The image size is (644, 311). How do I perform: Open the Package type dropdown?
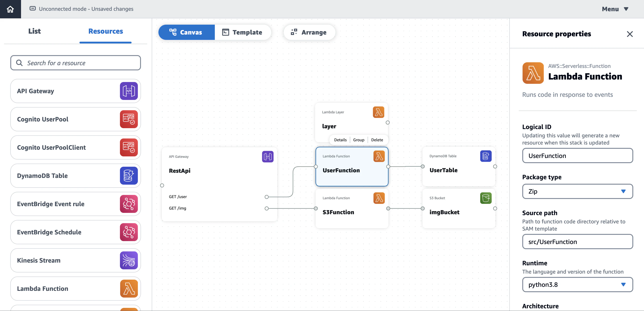(578, 191)
